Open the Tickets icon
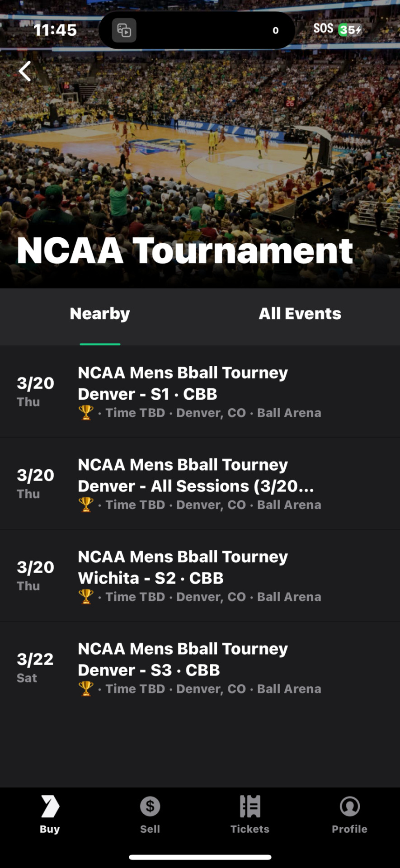This screenshot has width=400, height=868. tap(250, 807)
